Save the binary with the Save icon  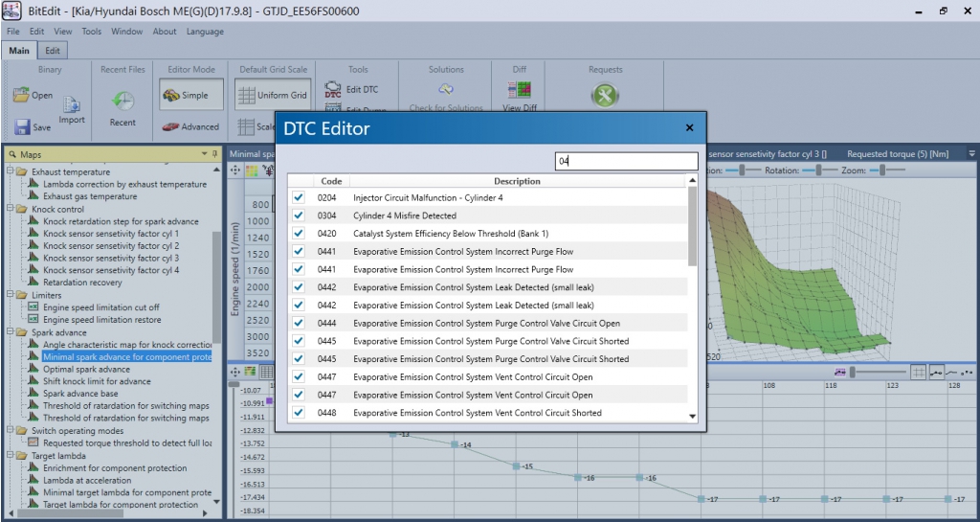[x=23, y=126]
